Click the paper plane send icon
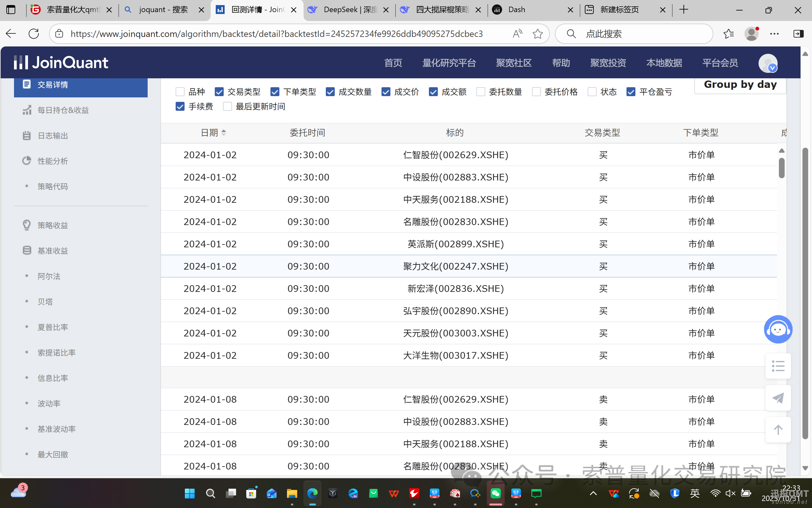Image resolution: width=812 pixels, height=508 pixels. 778,398
